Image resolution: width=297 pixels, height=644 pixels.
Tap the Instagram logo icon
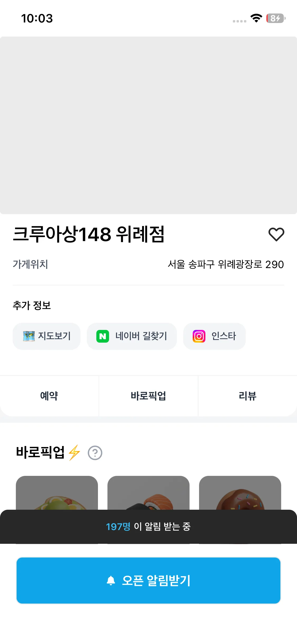pos(199,336)
